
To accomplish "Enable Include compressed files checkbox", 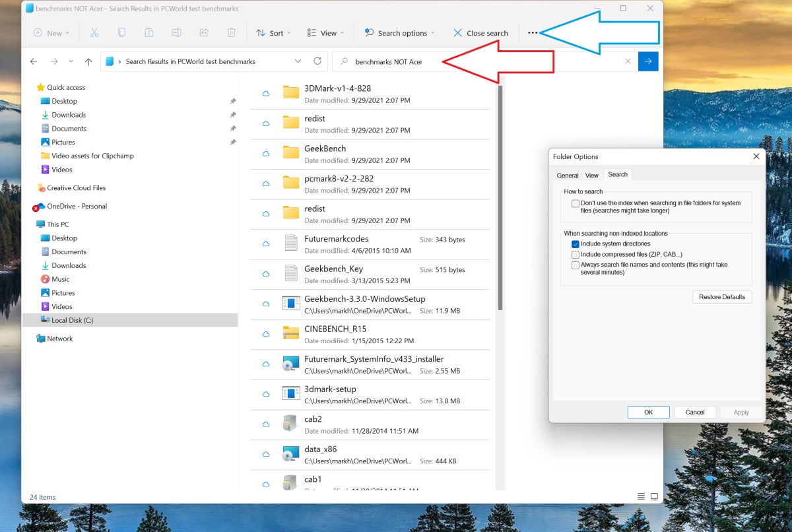I will 576,255.
